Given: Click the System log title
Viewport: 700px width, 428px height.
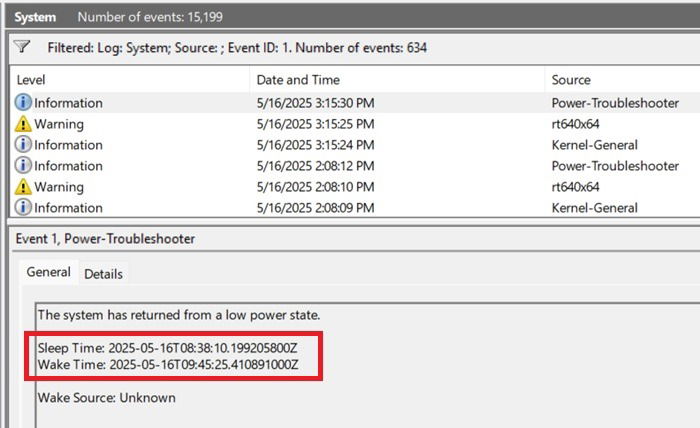Looking at the screenshot, I should (x=35, y=17).
